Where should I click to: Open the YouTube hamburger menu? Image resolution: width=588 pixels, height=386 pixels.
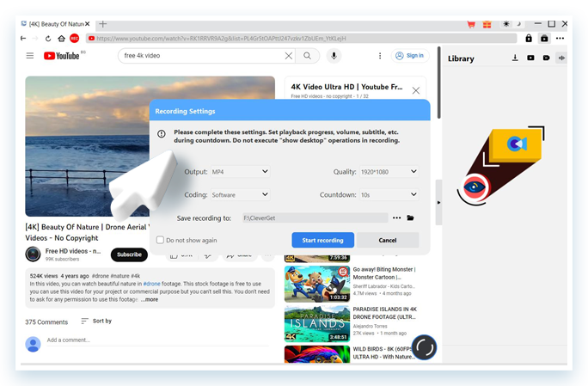30,56
